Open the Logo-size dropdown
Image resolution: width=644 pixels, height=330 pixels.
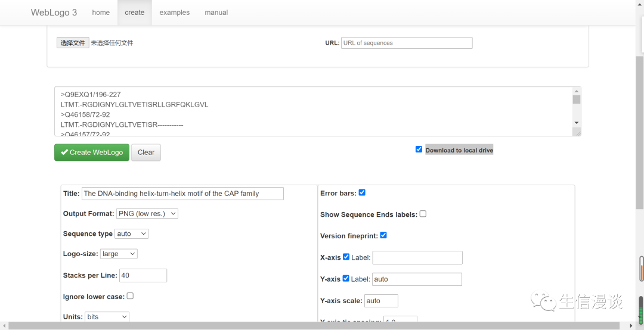[x=119, y=254]
